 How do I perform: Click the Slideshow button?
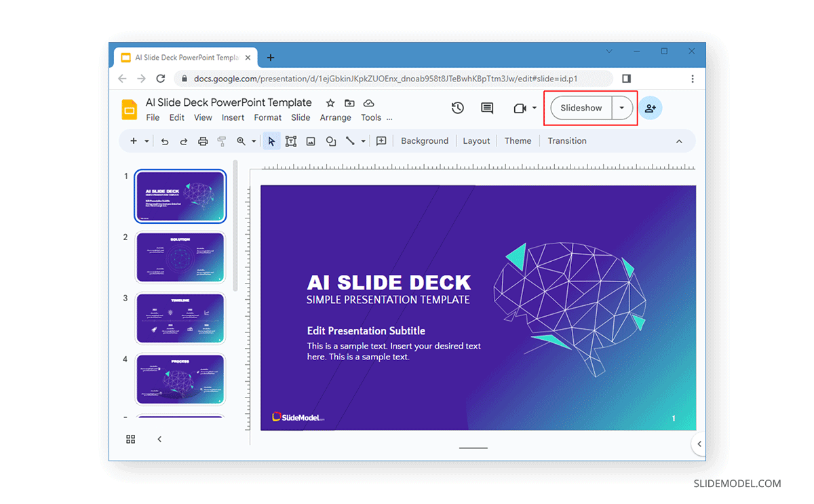[581, 107]
